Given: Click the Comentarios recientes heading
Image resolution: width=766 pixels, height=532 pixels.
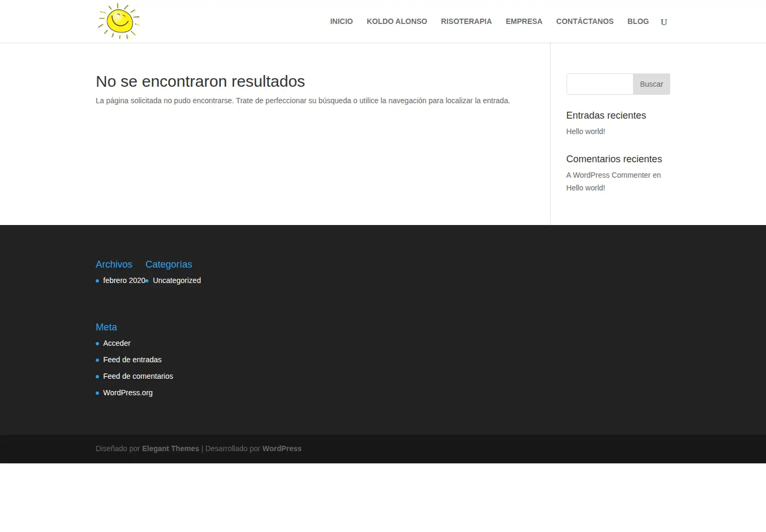Looking at the screenshot, I should (x=614, y=159).
